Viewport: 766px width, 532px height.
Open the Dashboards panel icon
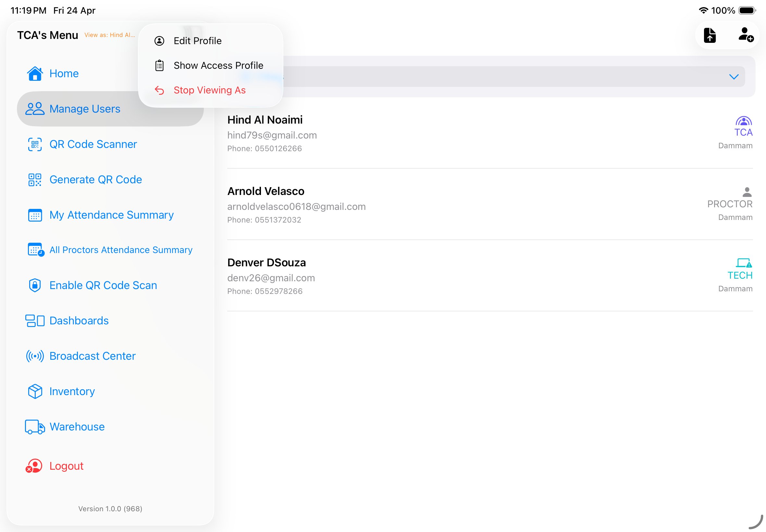[35, 320]
